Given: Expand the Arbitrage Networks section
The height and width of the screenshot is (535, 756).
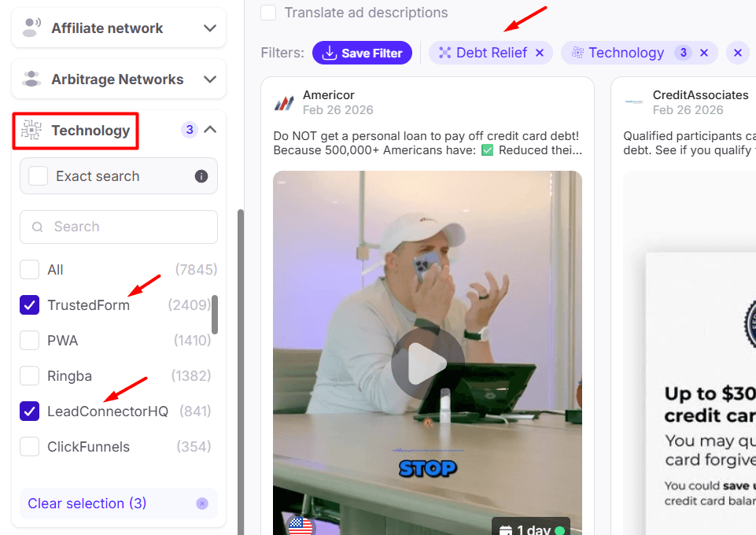Looking at the screenshot, I should pyautogui.click(x=210, y=79).
